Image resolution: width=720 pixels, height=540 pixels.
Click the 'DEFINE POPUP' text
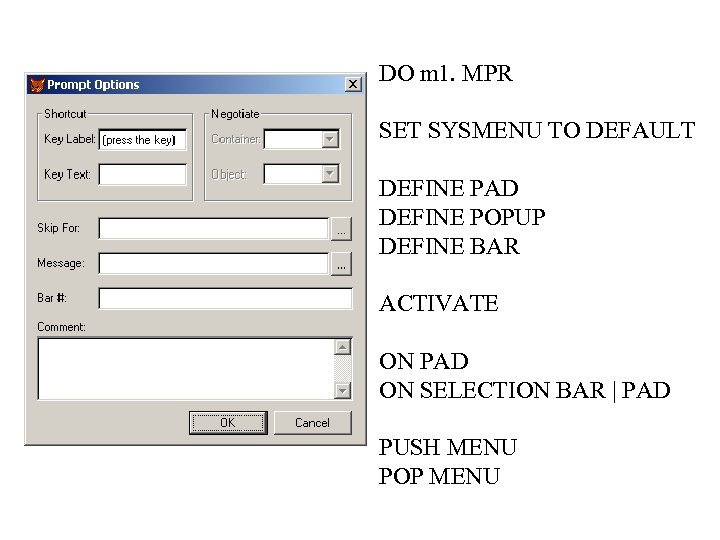[x=462, y=218]
